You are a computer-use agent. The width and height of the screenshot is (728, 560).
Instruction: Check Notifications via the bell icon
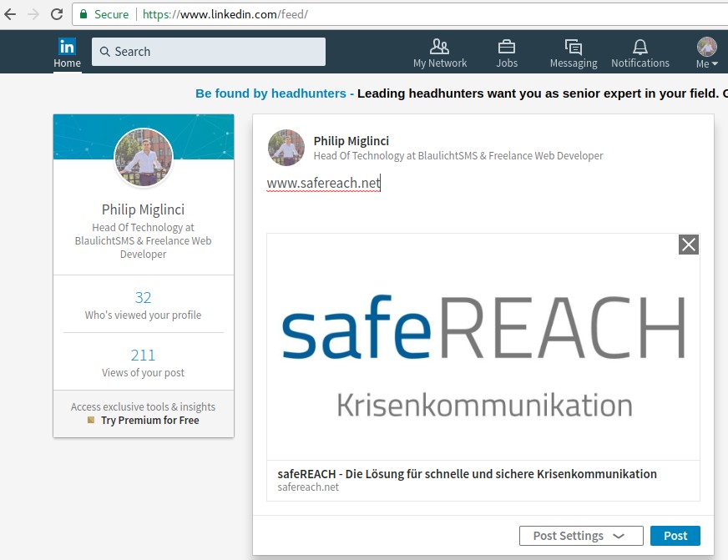click(640, 47)
